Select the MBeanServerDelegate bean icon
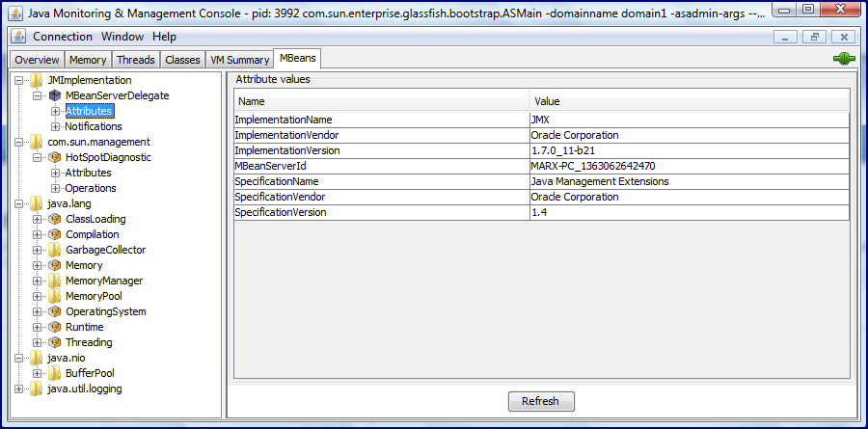This screenshot has height=429, width=868. [55, 95]
